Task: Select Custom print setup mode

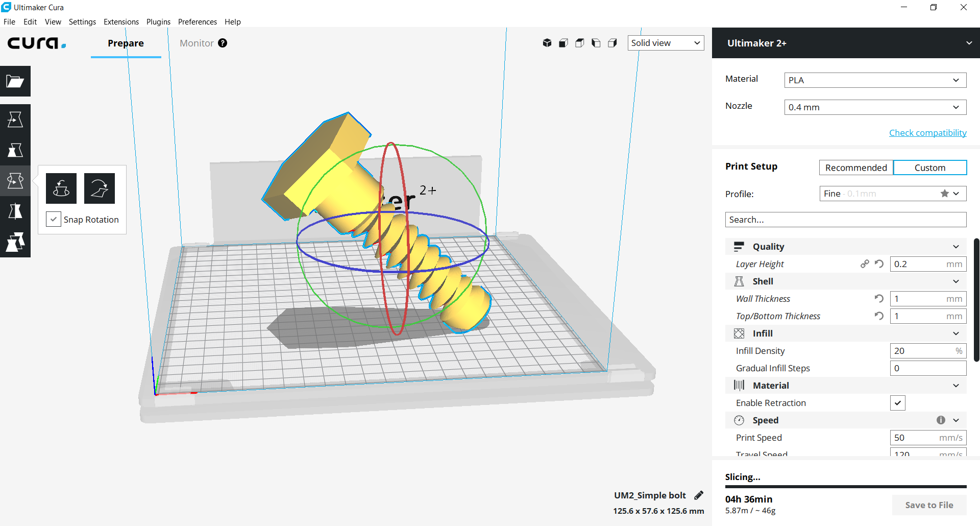Action: point(930,168)
